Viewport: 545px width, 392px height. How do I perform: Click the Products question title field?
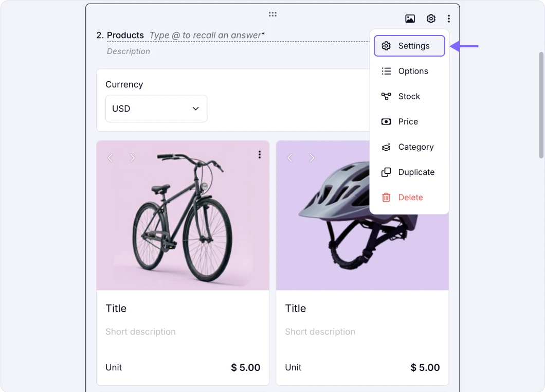tap(125, 35)
